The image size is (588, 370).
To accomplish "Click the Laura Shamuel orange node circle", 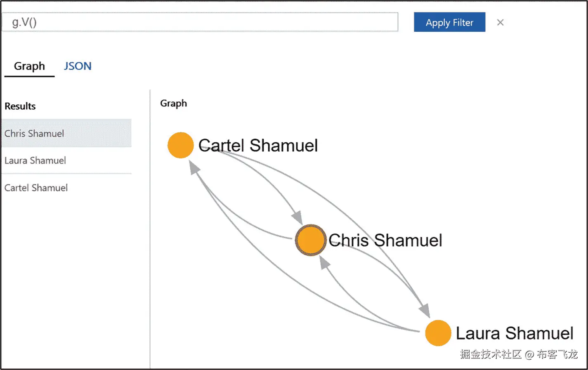I will [438, 333].
